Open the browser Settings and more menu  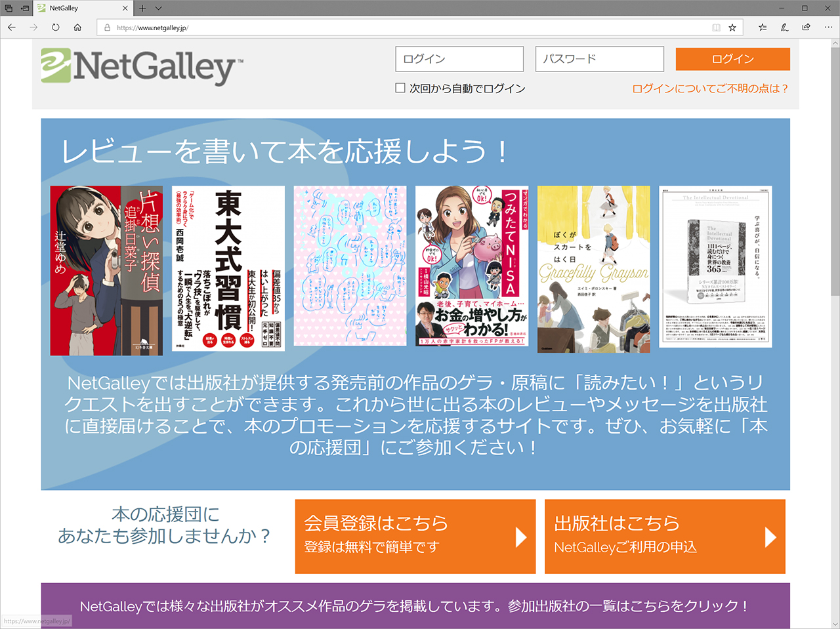tap(828, 28)
